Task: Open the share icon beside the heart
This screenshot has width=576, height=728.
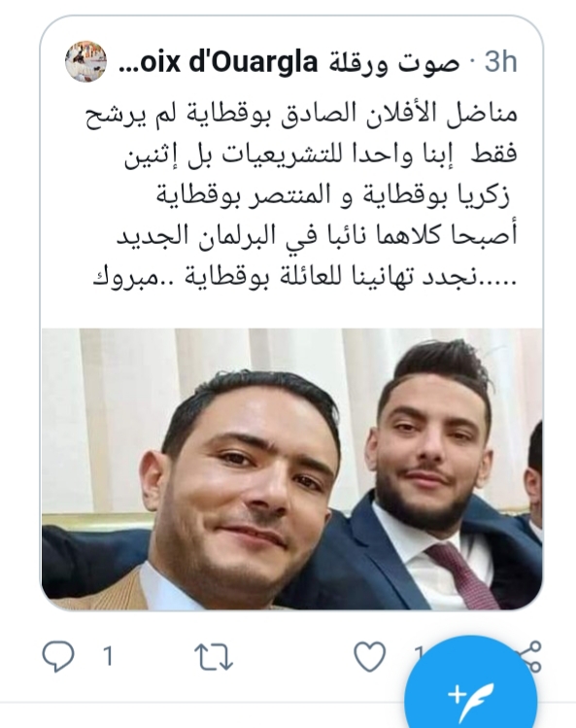Action: (532, 656)
